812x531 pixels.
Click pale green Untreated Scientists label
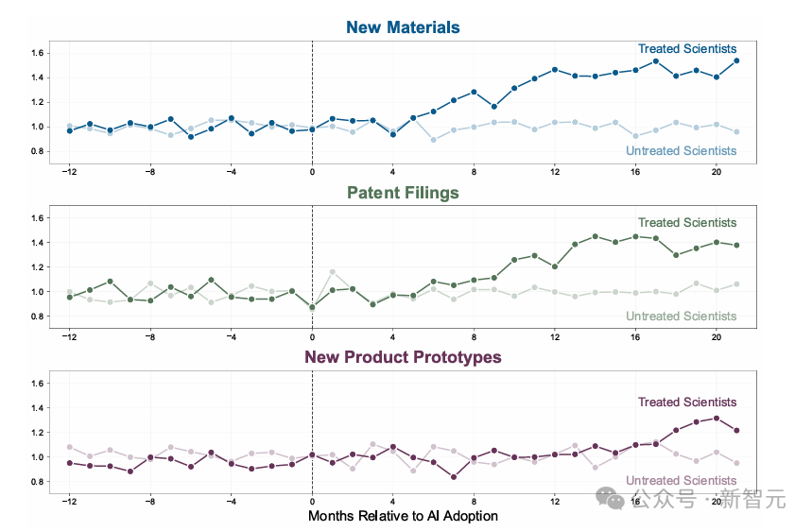[681, 316]
